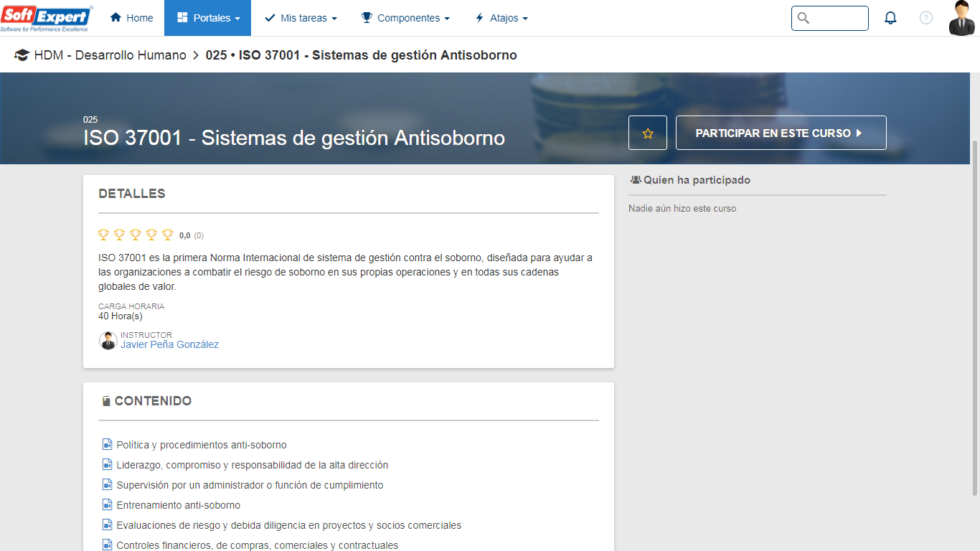Open Política y procedimientos anti-soborno content
Viewport: 980px width, 551px height.
[202, 445]
